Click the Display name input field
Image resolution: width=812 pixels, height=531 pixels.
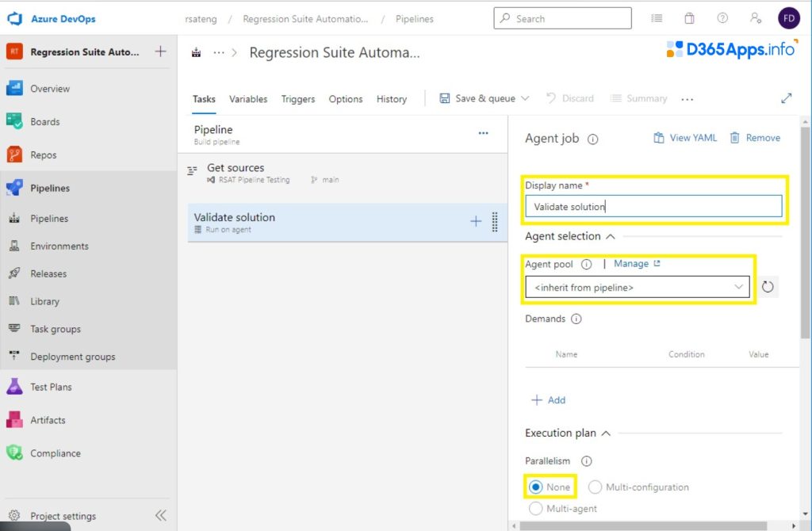click(x=653, y=207)
